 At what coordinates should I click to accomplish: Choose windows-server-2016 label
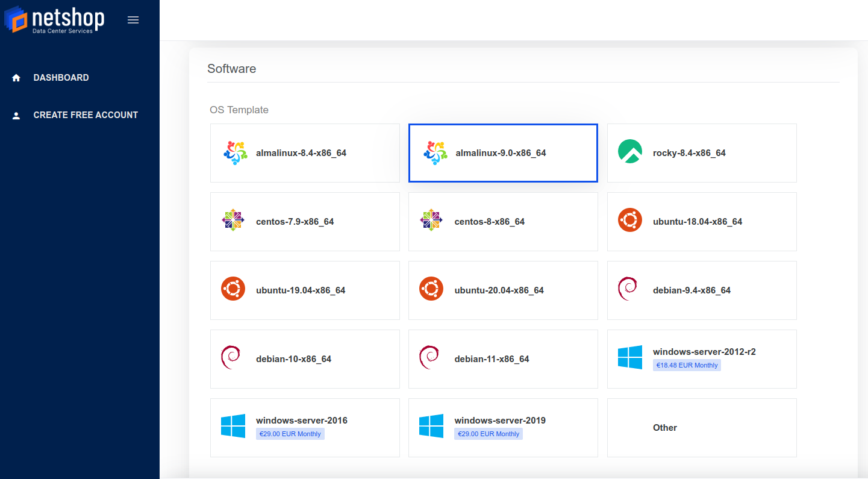(302, 421)
